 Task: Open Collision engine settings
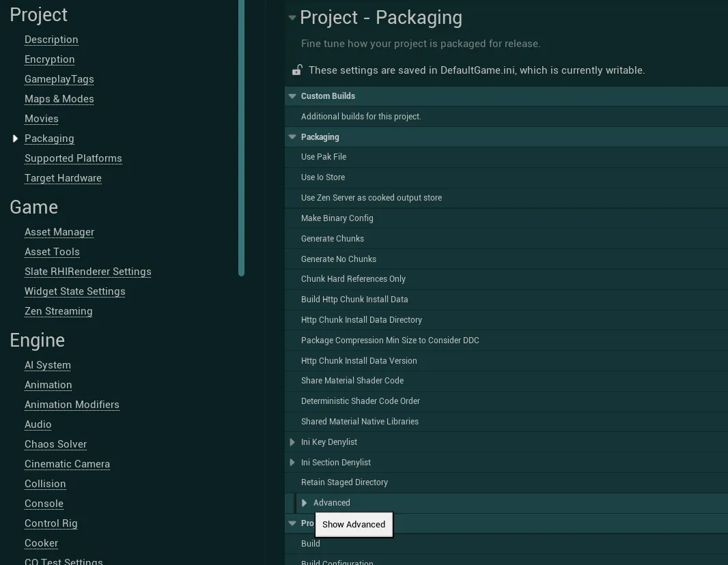pyautogui.click(x=45, y=484)
